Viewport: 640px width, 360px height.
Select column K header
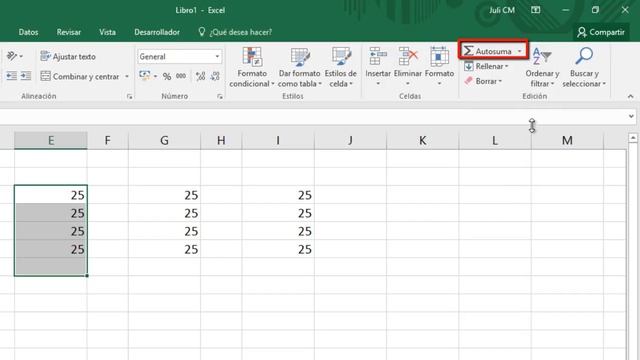pos(422,140)
